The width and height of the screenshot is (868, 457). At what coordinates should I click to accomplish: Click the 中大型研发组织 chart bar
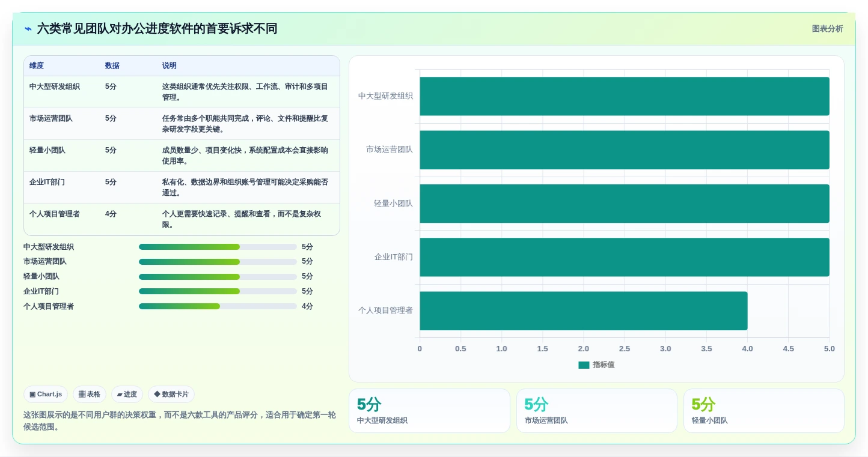pos(625,96)
